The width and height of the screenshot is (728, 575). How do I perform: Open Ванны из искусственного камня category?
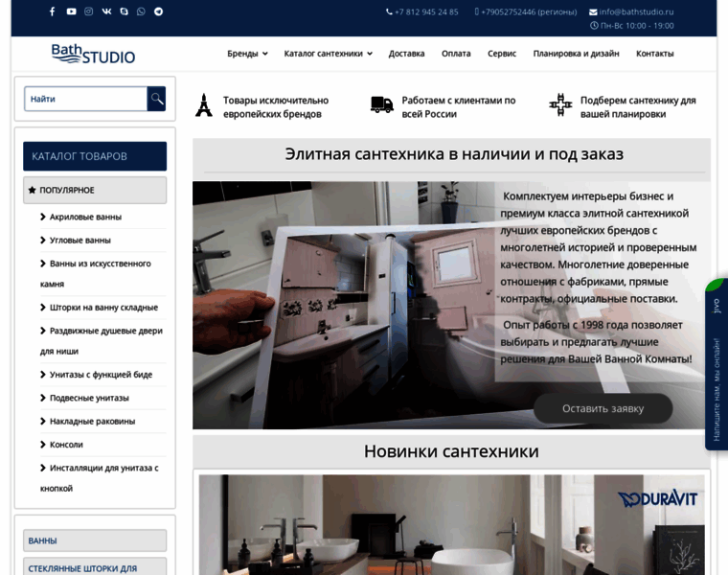coord(96,273)
